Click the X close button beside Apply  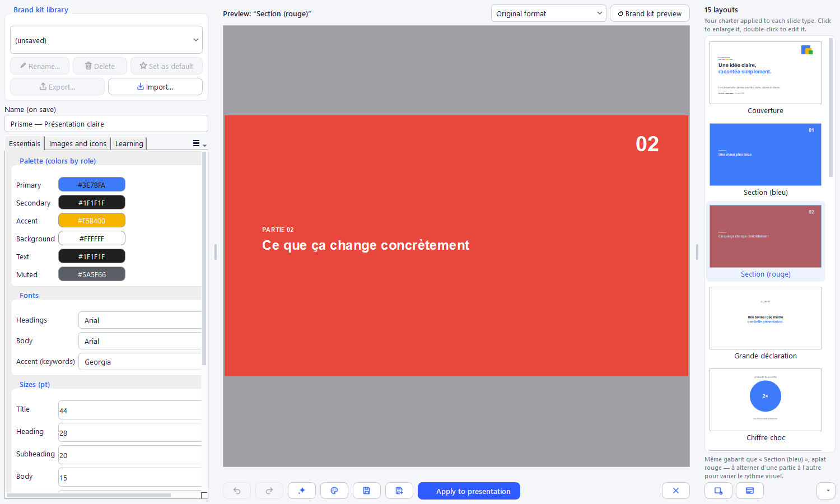676,491
